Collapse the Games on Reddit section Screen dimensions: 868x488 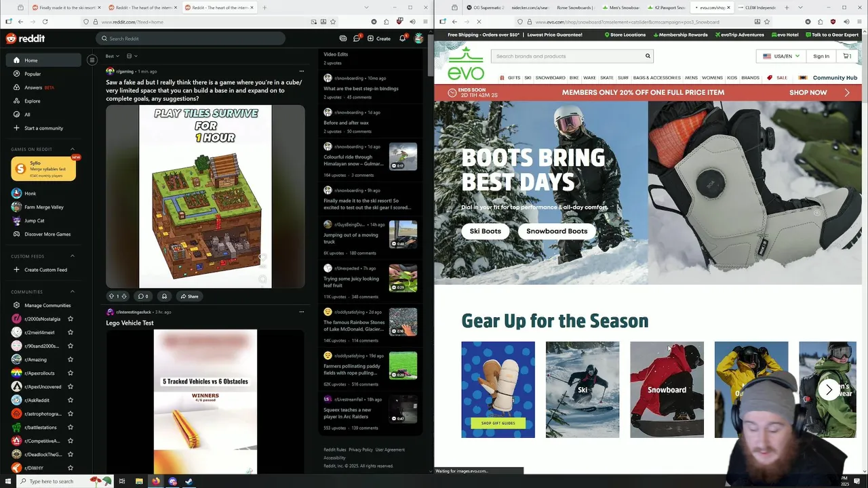click(x=73, y=149)
